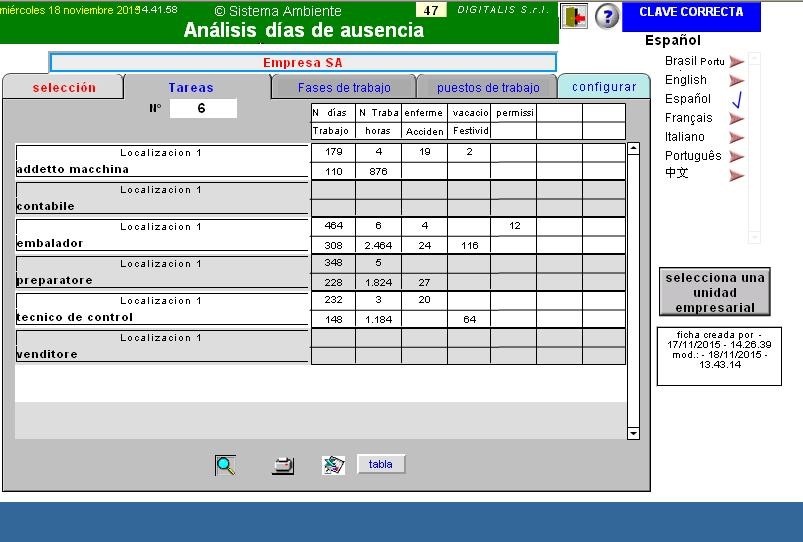
Task: Click selecciona una unidad empresarial button
Action: click(x=714, y=292)
